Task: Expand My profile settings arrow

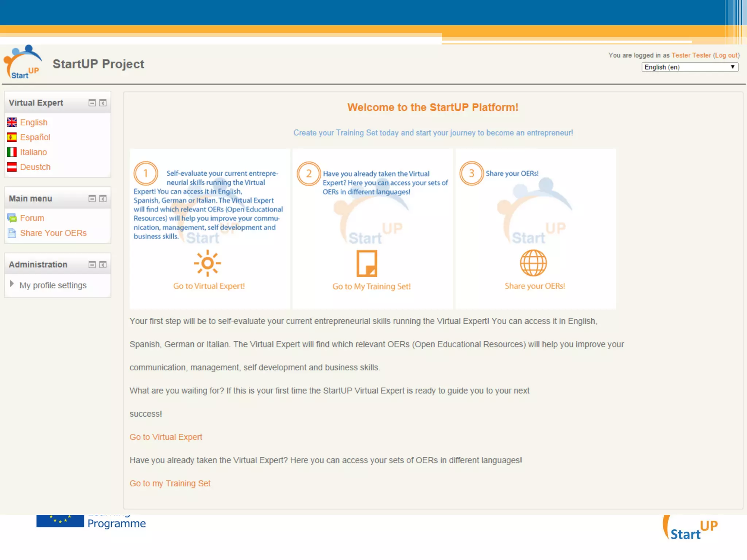Action: coord(12,284)
